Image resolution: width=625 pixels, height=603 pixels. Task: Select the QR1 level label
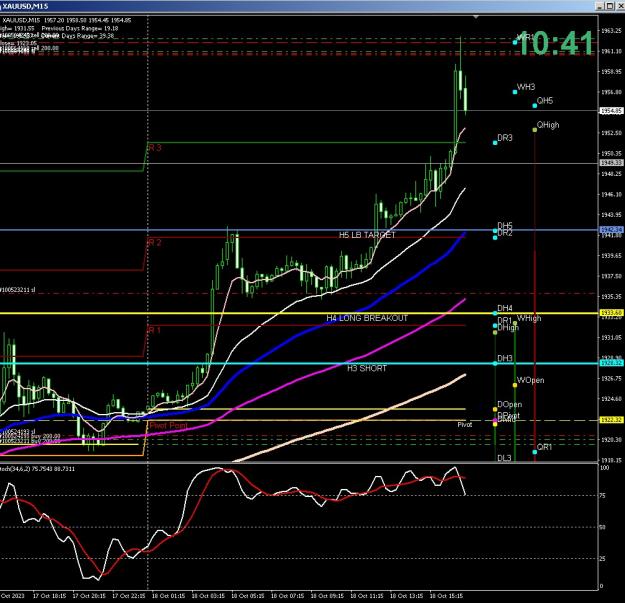(x=544, y=447)
